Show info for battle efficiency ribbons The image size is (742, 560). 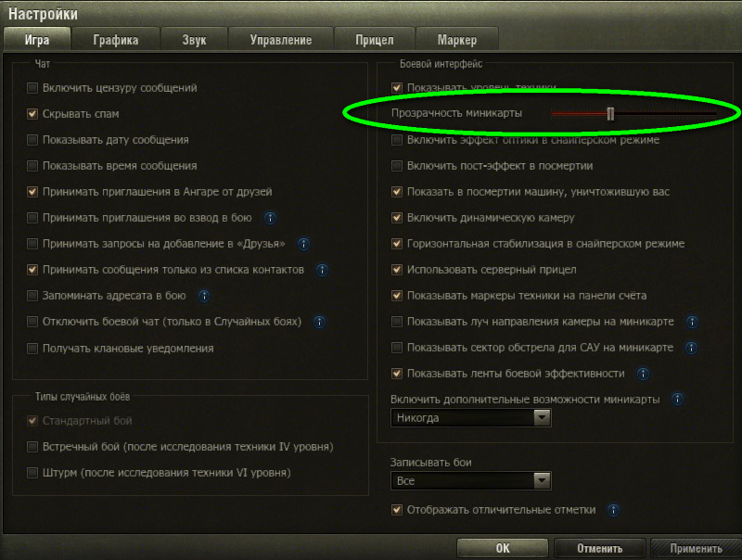point(643,375)
